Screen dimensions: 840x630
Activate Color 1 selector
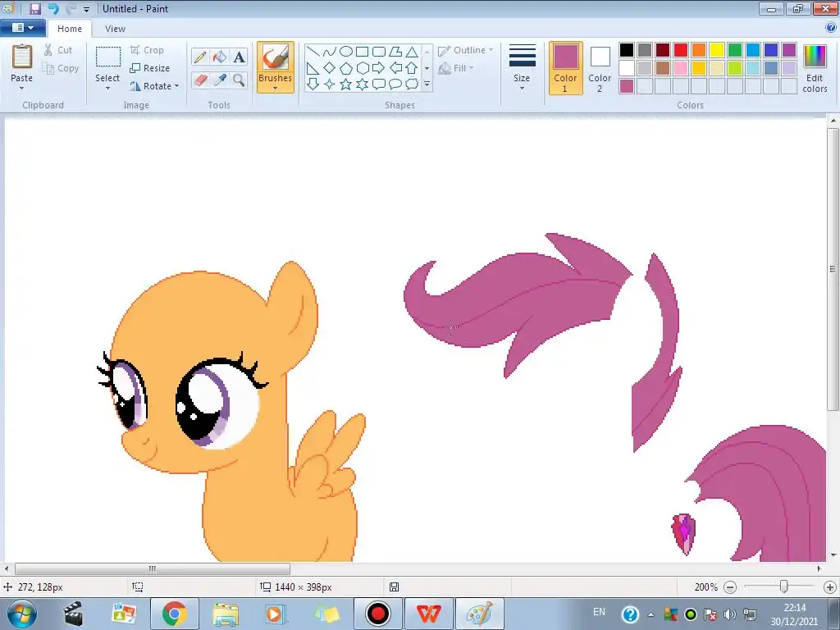(x=566, y=68)
